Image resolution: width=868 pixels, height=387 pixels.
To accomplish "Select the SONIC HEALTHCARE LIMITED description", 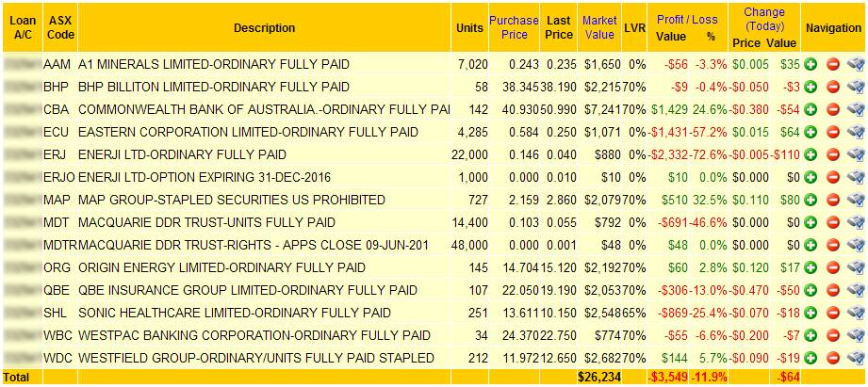I will click(x=235, y=313).
